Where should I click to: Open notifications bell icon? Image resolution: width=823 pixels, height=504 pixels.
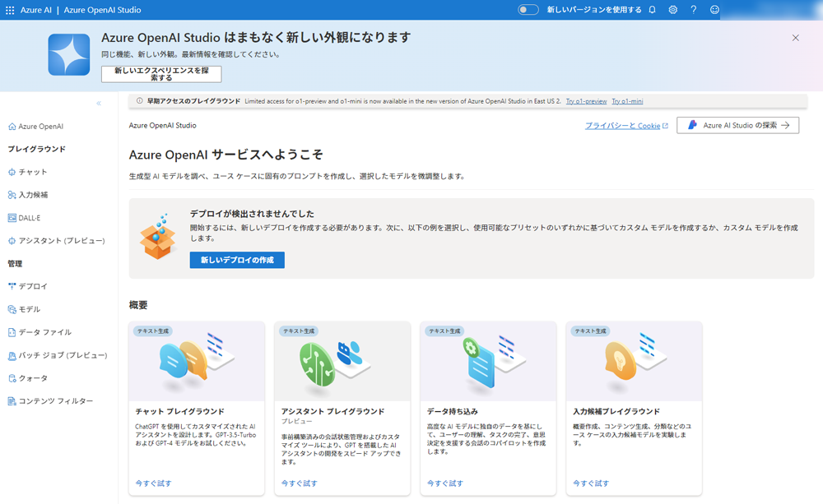(x=652, y=10)
